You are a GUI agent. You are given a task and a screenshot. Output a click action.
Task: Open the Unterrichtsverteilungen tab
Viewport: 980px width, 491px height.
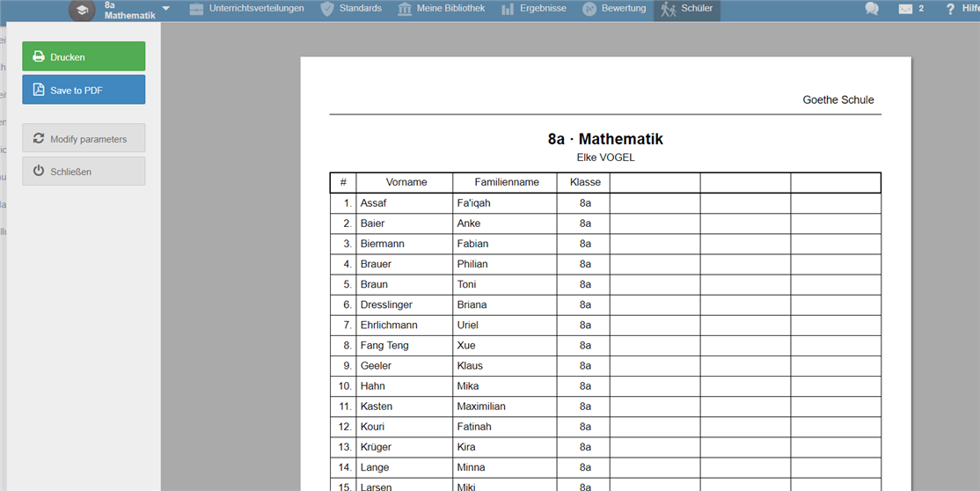click(256, 9)
